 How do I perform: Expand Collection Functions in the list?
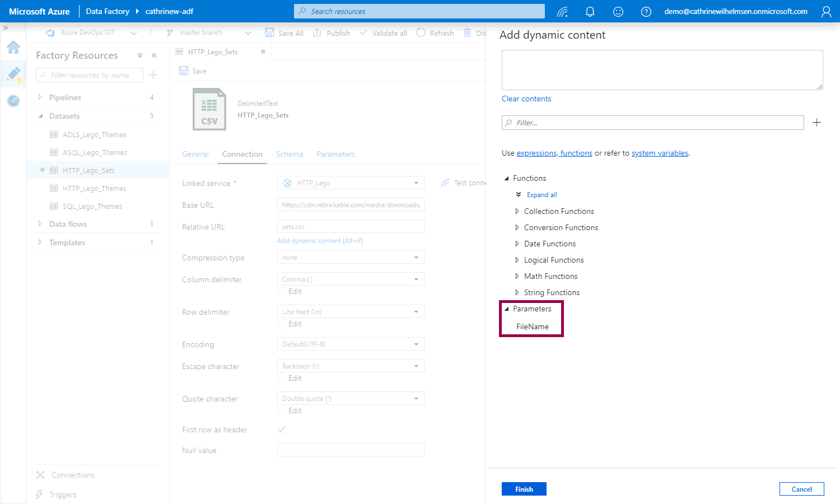point(558,211)
